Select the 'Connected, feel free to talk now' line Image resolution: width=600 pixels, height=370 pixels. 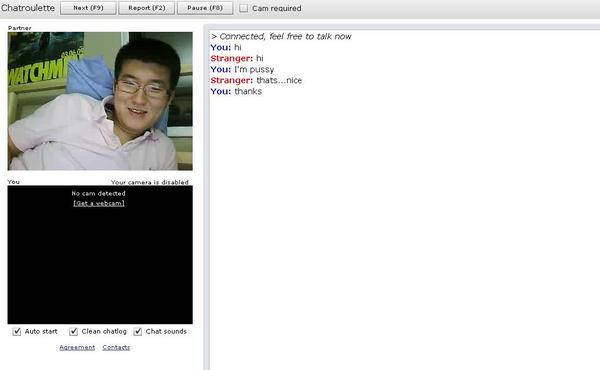pyautogui.click(x=281, y=36)
